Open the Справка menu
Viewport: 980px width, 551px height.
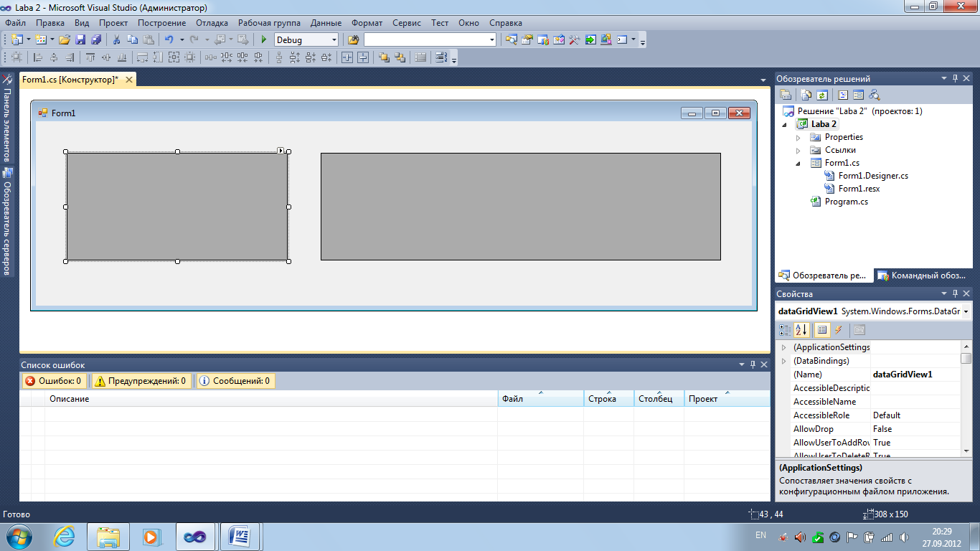tap(506, 23)
